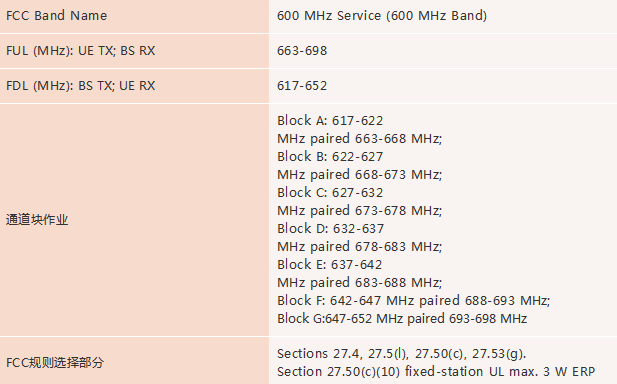Click the Block E: 637-642 line
The height and width of the screenshot is (384, 617).
pos(329,264)
